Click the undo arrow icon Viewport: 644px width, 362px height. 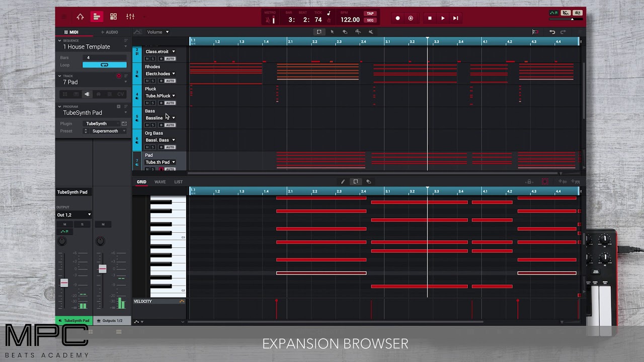(552, 32)
